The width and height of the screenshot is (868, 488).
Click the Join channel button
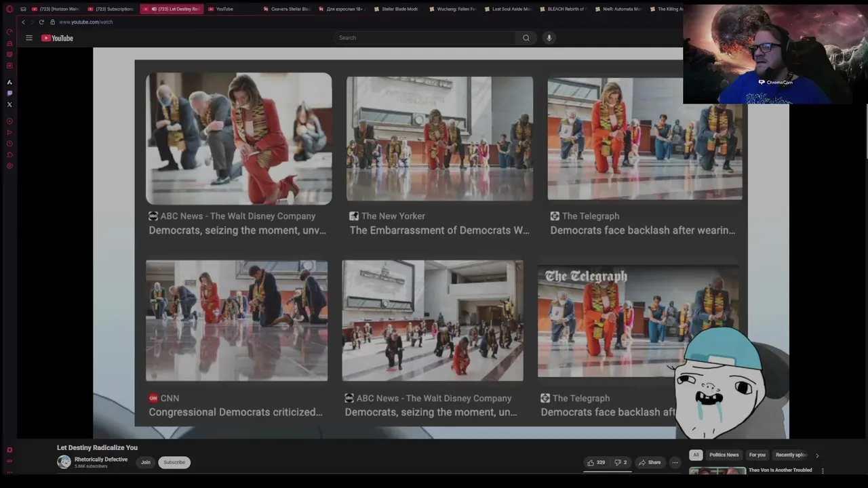point(146,462)
